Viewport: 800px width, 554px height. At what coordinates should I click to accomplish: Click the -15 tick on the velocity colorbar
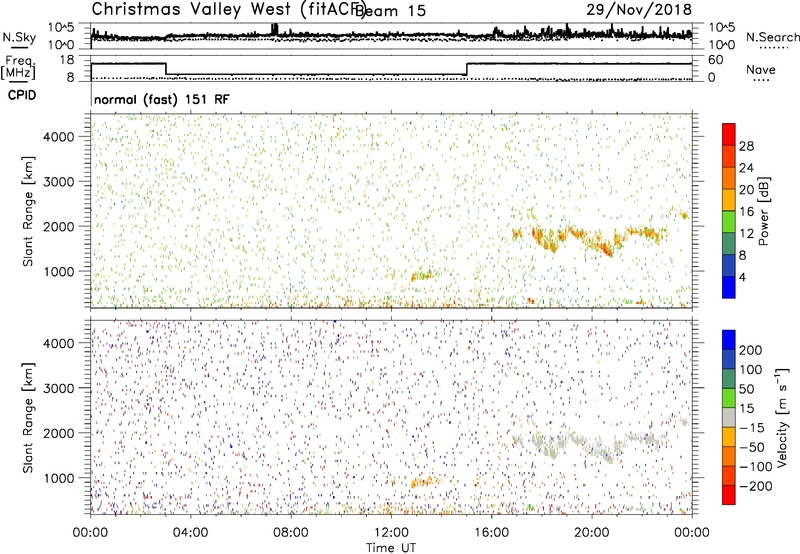752,427
